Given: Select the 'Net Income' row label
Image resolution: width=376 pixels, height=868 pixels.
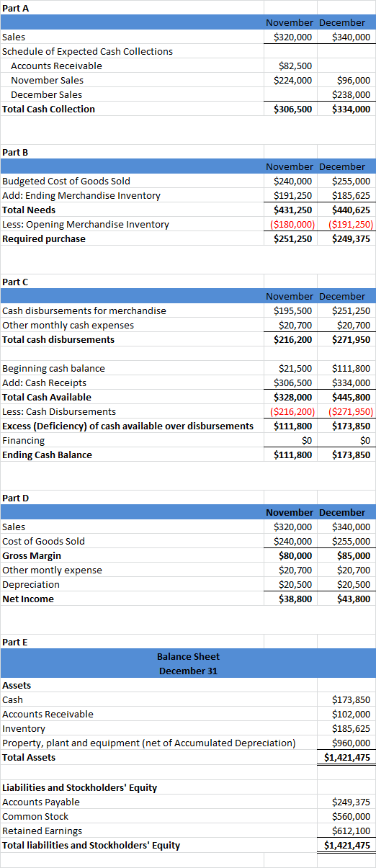Looking at the screenshot, I should 28,599.
